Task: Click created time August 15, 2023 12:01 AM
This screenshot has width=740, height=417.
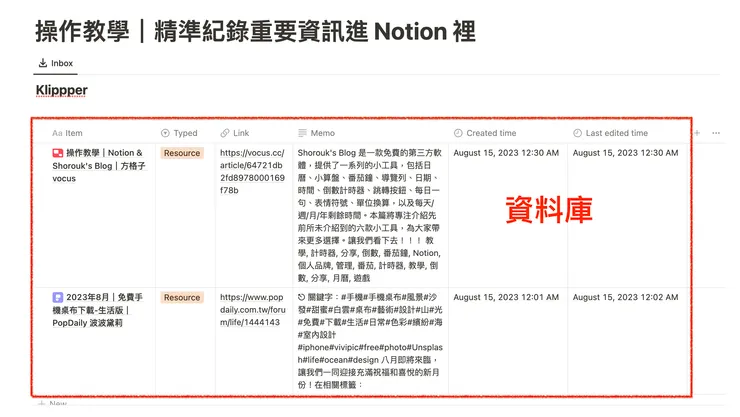Action: pyautogui.click(x=506, y=297)
